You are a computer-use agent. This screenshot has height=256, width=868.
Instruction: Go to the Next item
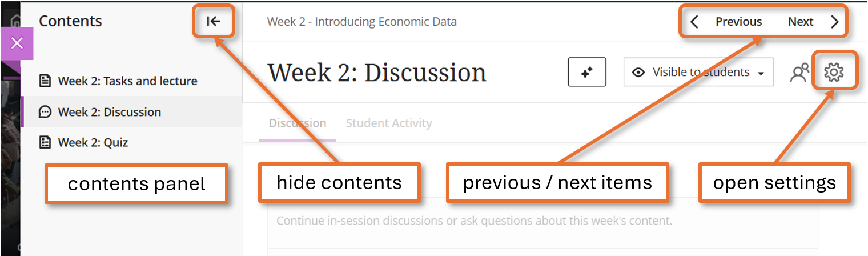[801, 22]
